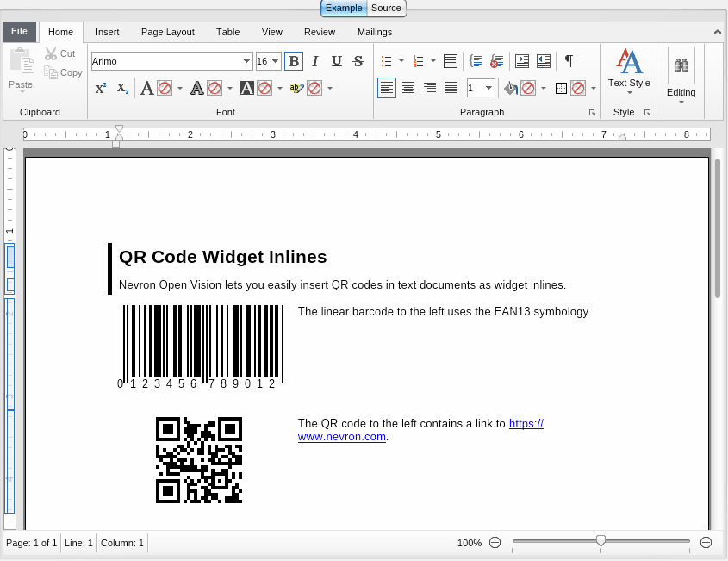Expand the text background color dropdown arrow
The width and height of the screenshot is (728, 561).
pyautogui.click(x=279, y=88)
